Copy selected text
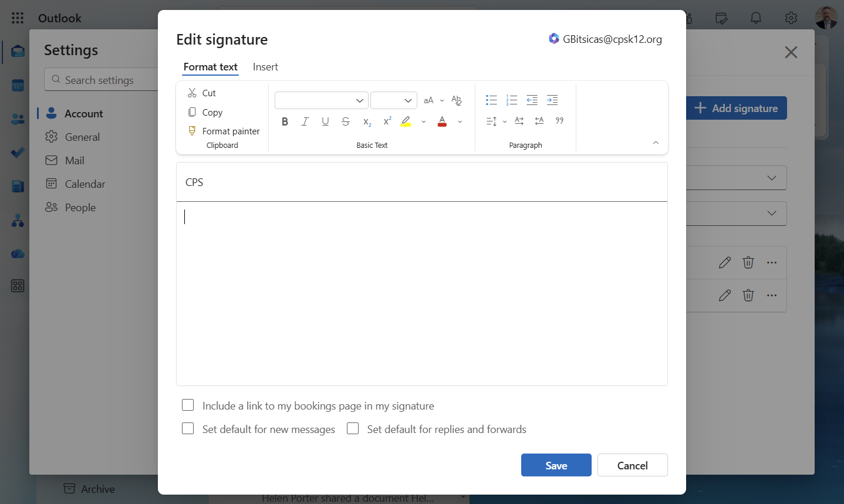 click(x=205, y=112)
